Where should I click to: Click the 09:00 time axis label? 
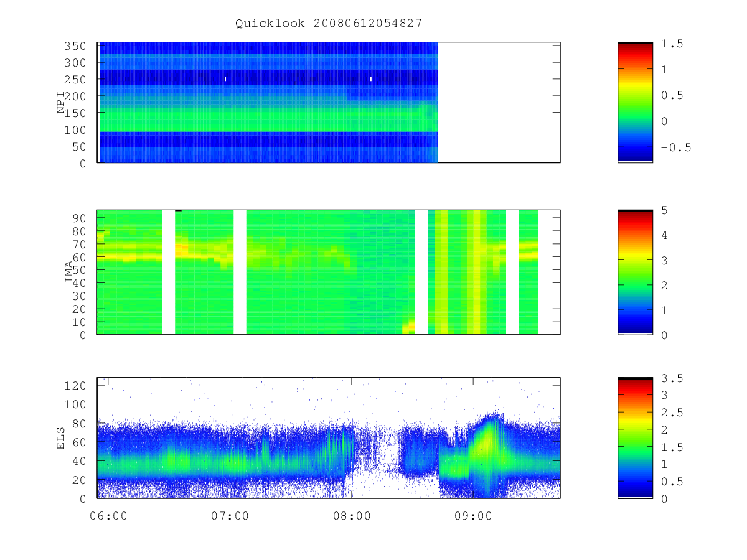[x=473, y=516]
